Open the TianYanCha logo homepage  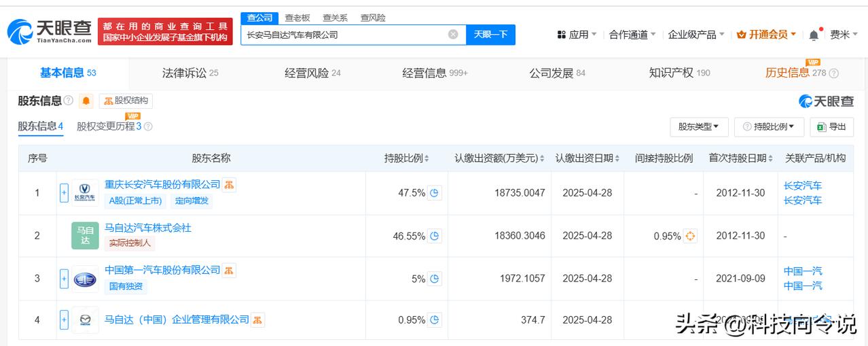tap(49, 31)
